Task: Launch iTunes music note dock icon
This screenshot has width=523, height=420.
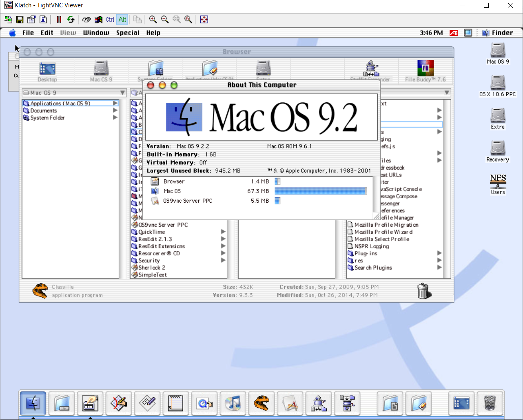Action: tap(233, 404)
